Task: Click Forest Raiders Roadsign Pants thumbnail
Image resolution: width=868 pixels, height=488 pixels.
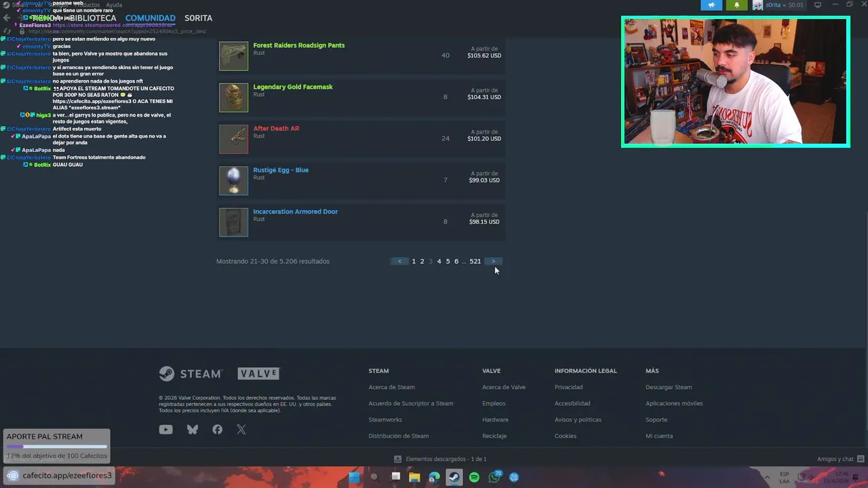Action: tap(233, 56)
